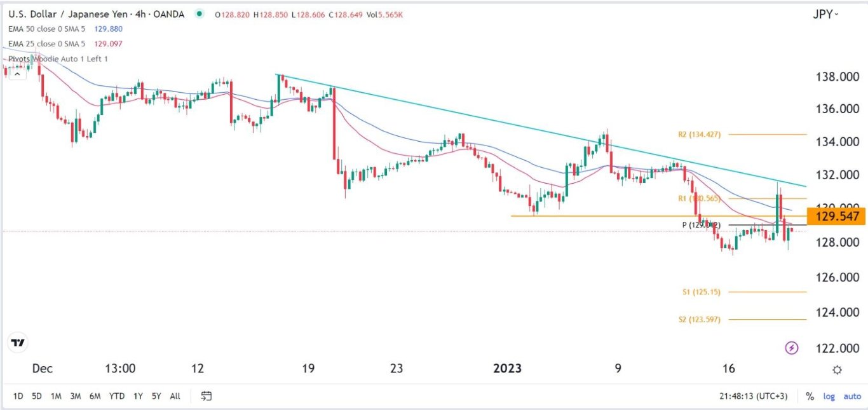This screenshot has height=410, width=868.
Task: Toggle auto scale mode
Action: pos(852,396)
